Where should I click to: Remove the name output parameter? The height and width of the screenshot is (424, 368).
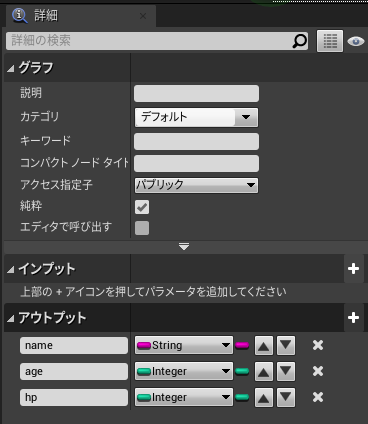pos(318,345)
